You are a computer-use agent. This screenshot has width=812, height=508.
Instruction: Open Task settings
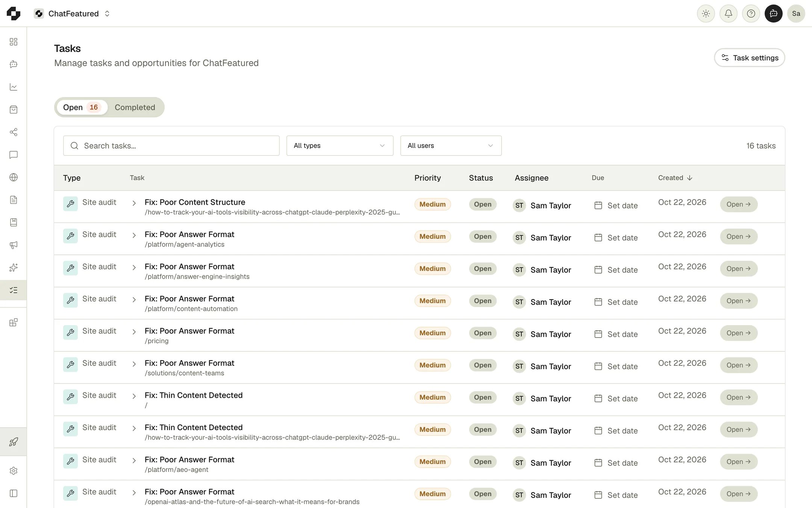click(x=749, y=58)
